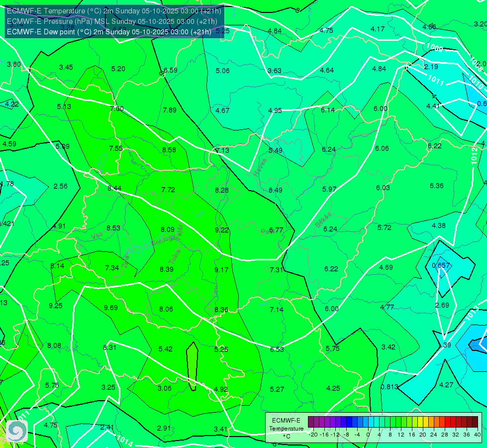This screenshot has width=487, height=448.
Task: Click the dark red 40°C legend swatch
Action: pos(475,422)
